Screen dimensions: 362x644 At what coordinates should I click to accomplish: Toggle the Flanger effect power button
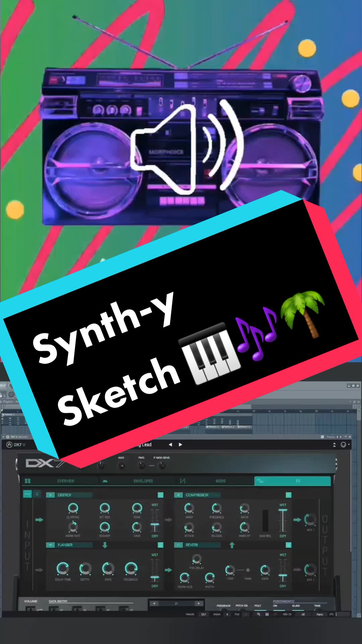161,545
